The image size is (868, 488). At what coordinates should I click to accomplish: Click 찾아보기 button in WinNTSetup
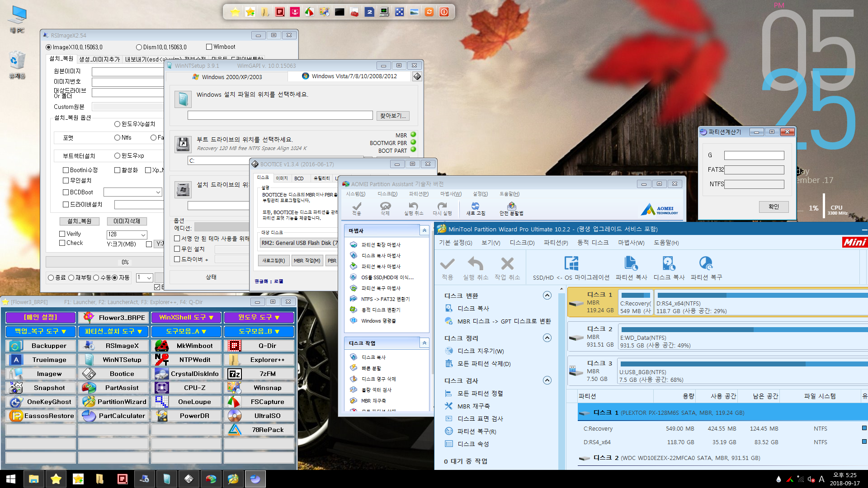pyautogui.click(x=393, y=116)
